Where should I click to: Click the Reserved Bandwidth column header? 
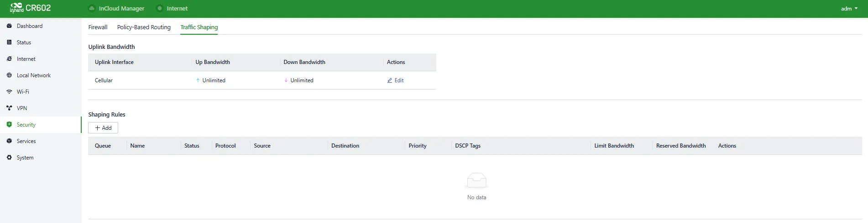(x=681, y=146)
